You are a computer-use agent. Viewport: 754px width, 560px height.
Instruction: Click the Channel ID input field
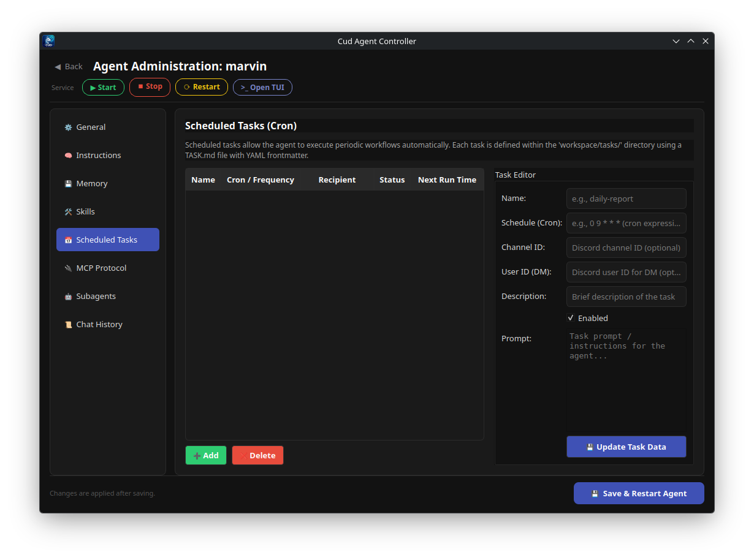(x=626, y=248)
